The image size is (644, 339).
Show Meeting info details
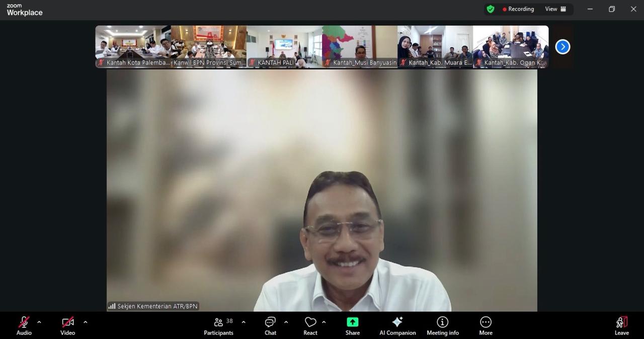(442, 325)
